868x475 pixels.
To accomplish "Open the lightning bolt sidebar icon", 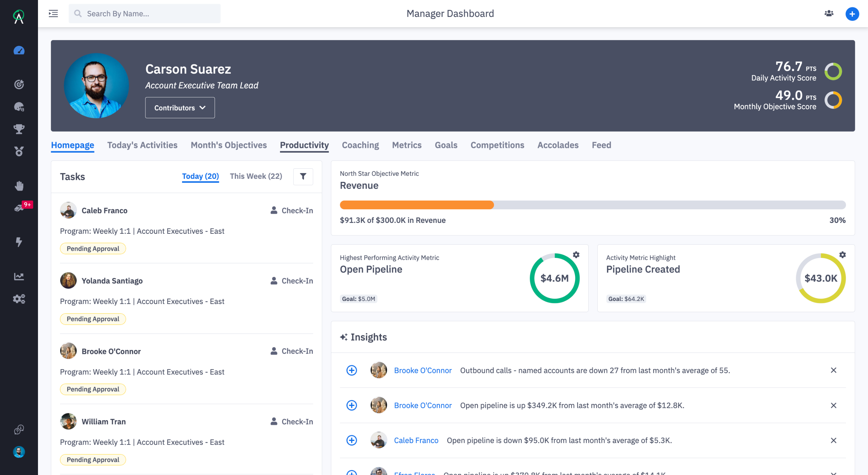I will click(x=19, y=242).
